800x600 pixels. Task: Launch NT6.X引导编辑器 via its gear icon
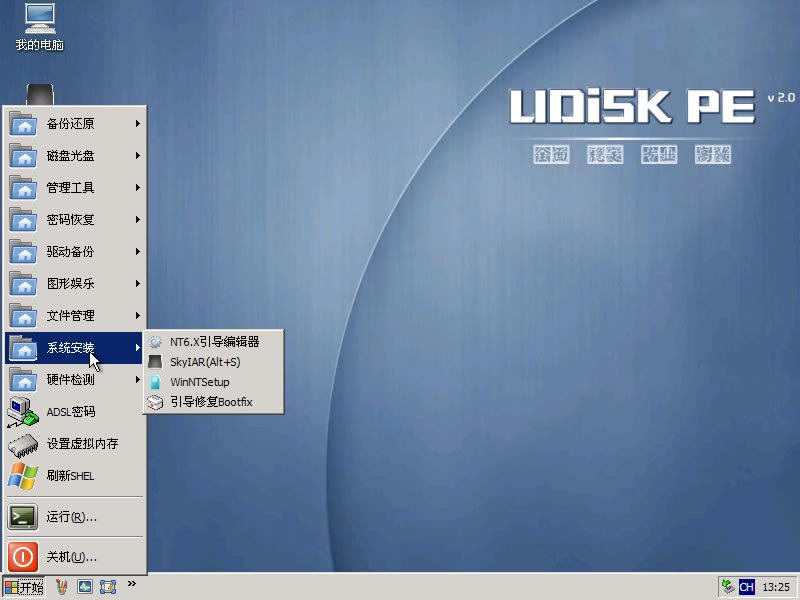(x=155, y=342)
